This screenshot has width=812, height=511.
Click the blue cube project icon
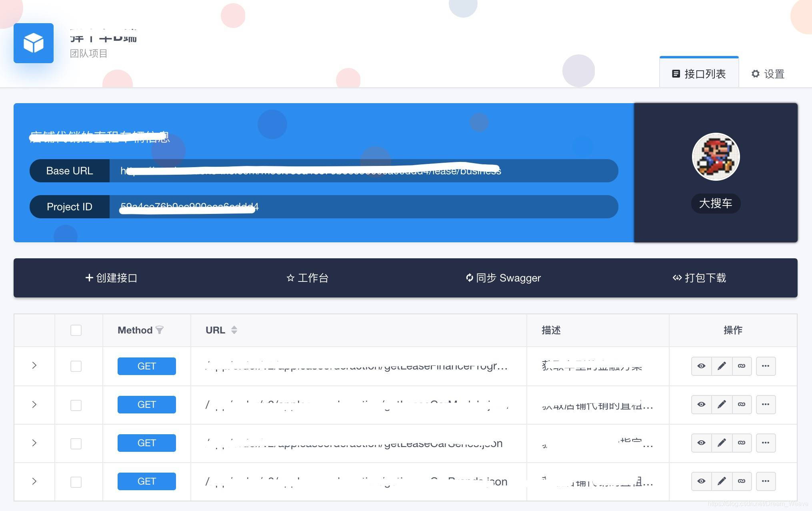tap(34, 43)
